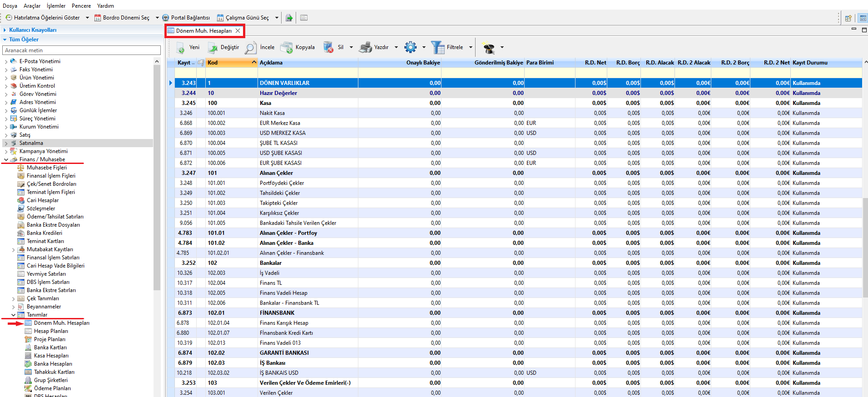This screenshot has height=397, width=868.
Task: Click the Değiştir edit icon
Action: pyautogui.click(x=213, y=48)
